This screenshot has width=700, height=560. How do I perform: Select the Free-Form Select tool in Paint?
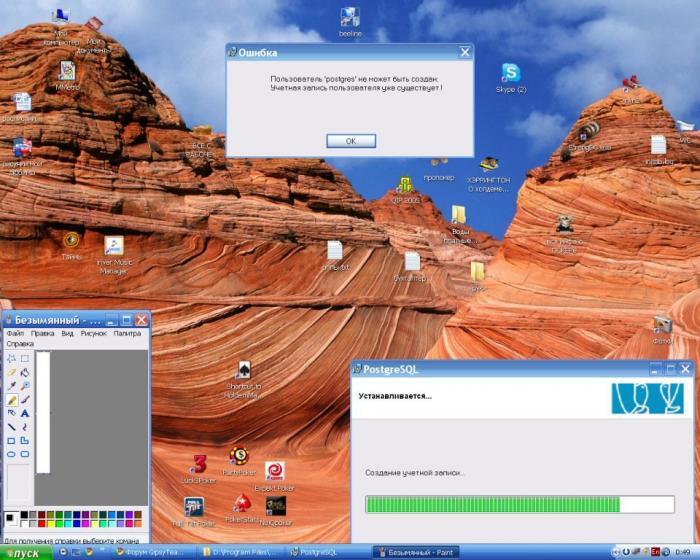point(11,358)
